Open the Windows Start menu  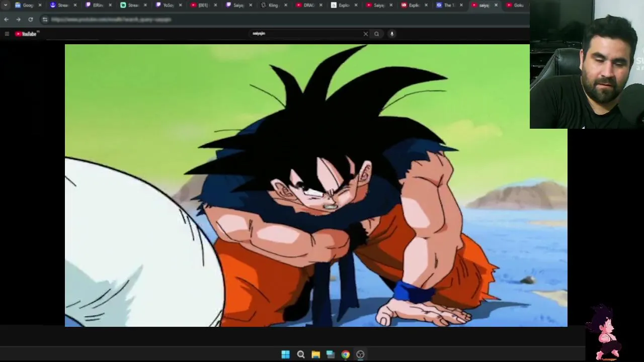point(285,354)
